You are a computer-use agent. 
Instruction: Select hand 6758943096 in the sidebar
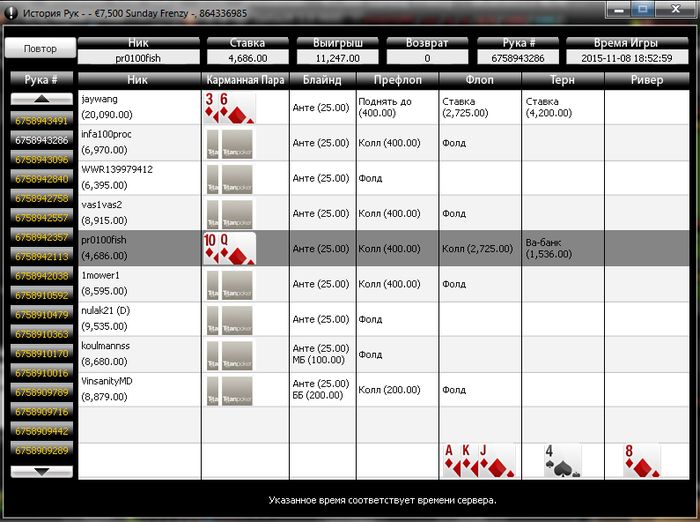click(42, 159)
